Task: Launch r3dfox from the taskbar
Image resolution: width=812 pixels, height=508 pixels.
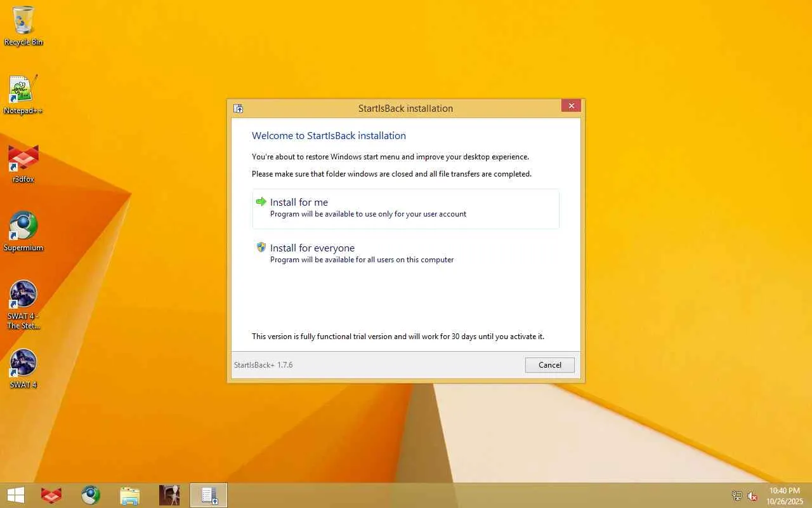Action: point(51,495)
